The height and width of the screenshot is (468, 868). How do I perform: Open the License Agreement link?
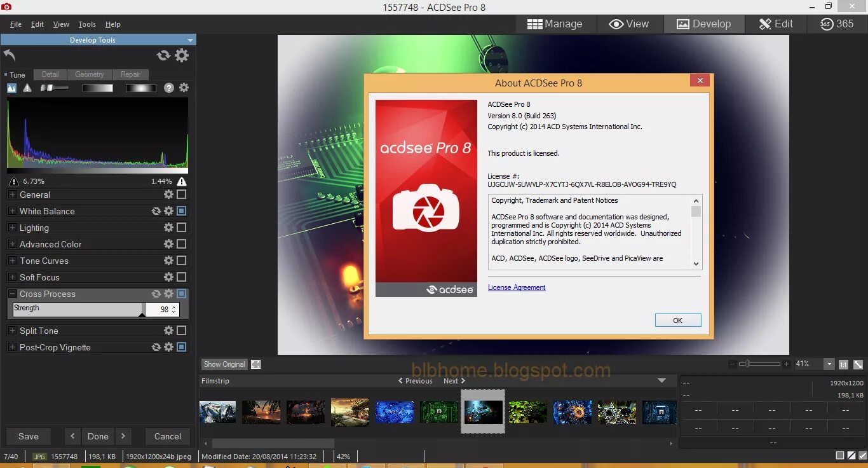point(517,287)
